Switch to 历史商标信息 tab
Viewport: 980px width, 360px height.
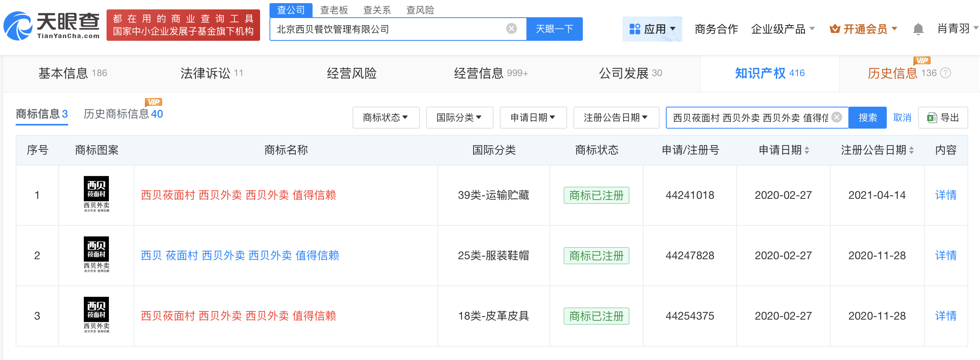point(123,114)
